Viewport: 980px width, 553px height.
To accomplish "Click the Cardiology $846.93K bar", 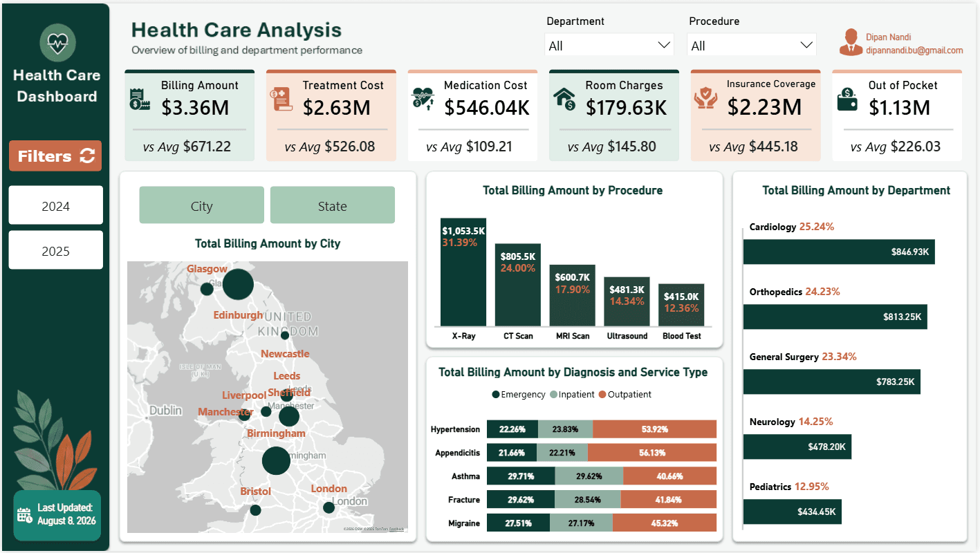I will pyautogui.click(x=839, y=252).
